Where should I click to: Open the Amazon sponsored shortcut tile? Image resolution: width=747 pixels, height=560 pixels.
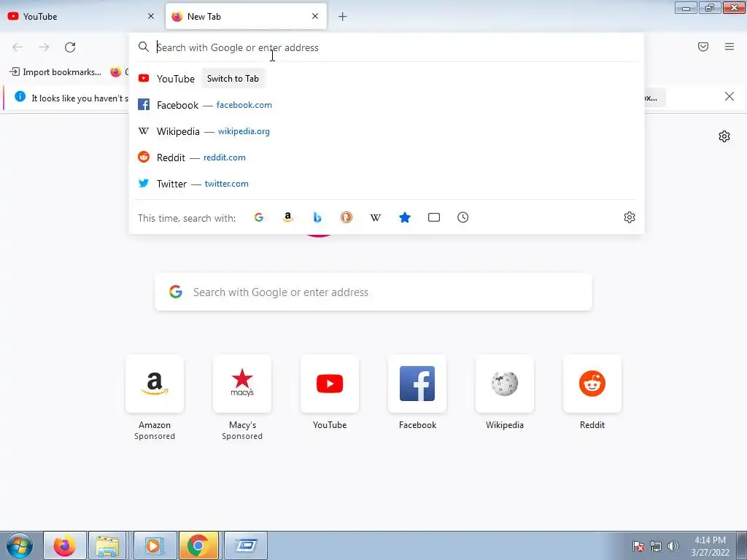point(155,384)
